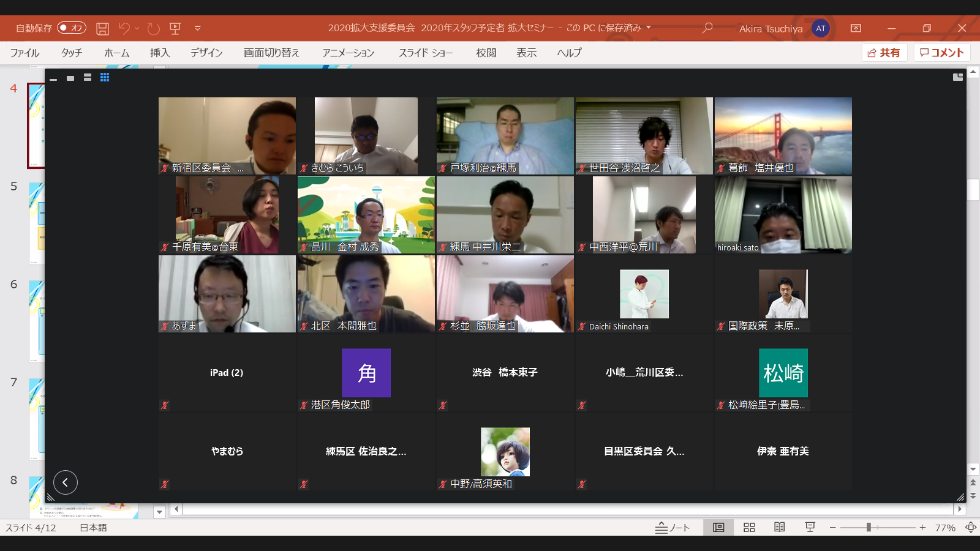Viewport: 980px width, 551px height.
Task: Expand the Undo history dropdown arrow
Action: (137, 28)
